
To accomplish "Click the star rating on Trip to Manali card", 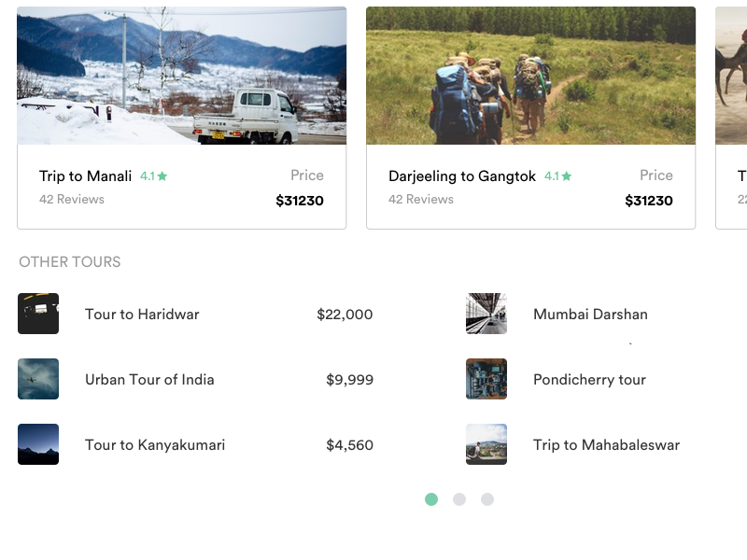I will [x=153, y=175].
